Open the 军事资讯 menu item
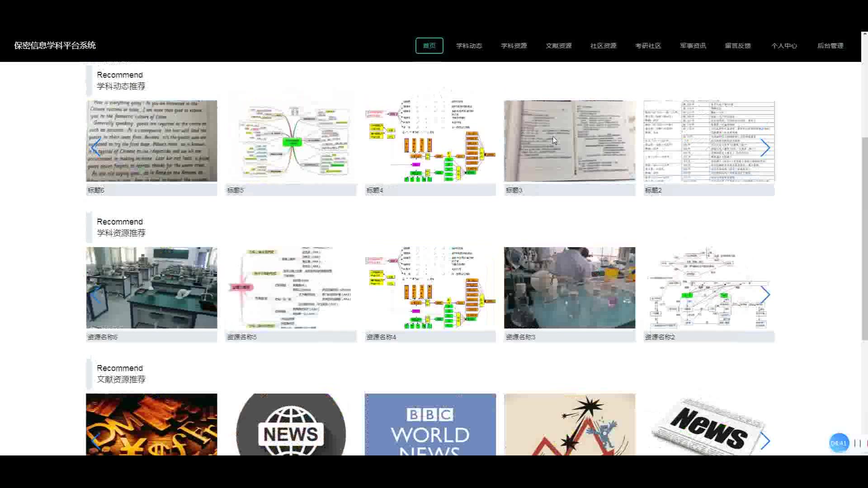This screenshot has width=868, height=488. tap(693, 46)
